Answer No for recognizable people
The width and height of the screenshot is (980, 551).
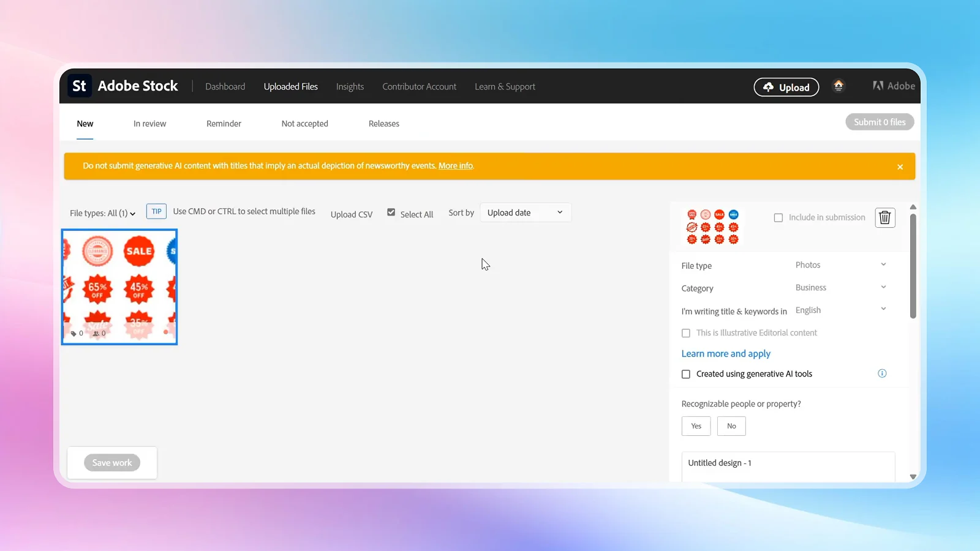[731, 426]
